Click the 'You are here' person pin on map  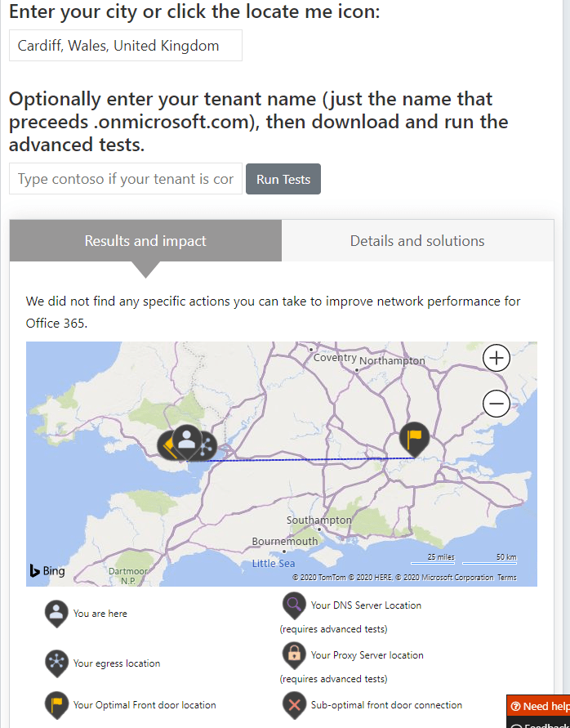pos(187,440)
